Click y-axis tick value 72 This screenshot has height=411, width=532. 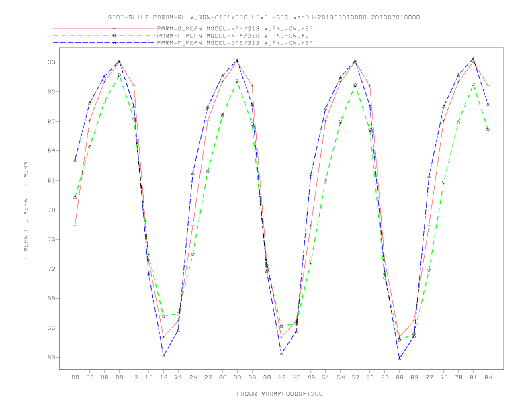[x=52, y=269]
